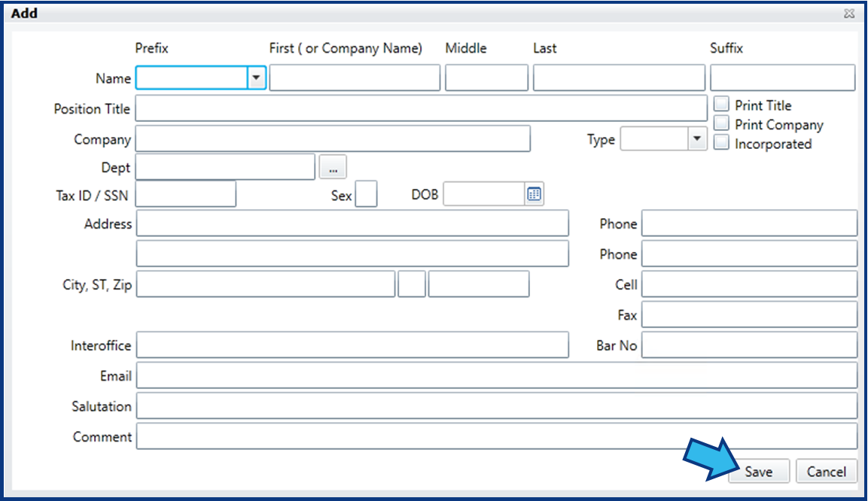The image size is (868, 501).
Task: Check the Print Company option
Action: click(721, 123)
